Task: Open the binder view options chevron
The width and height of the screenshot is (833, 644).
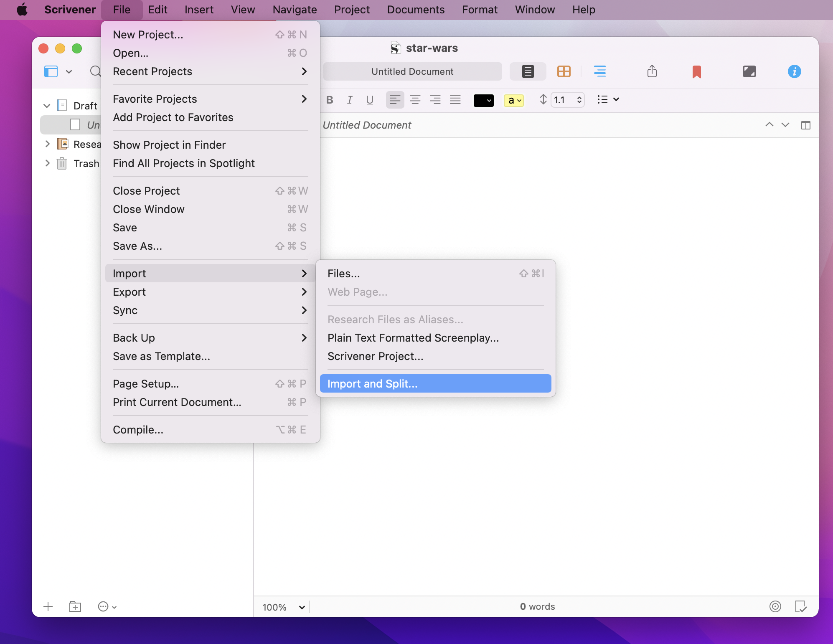Action: (69, 72)
